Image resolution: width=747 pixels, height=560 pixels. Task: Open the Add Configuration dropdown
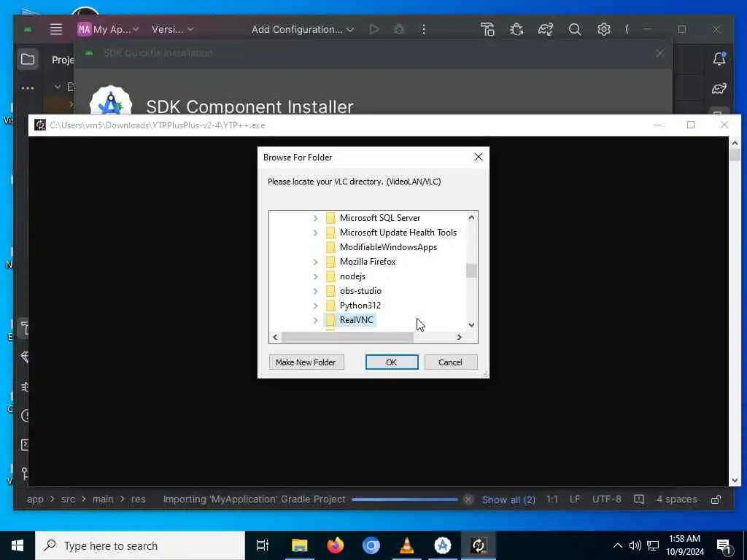coord(303,29)
